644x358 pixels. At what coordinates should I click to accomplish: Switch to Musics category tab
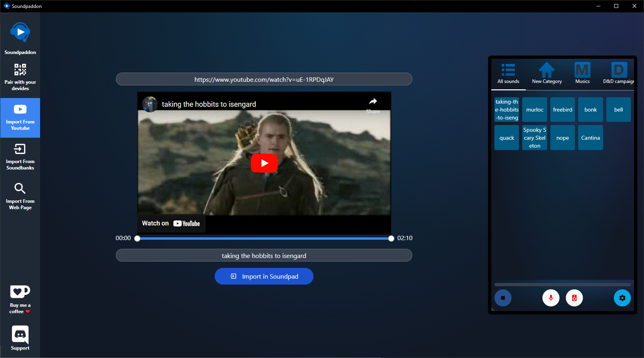582,73
